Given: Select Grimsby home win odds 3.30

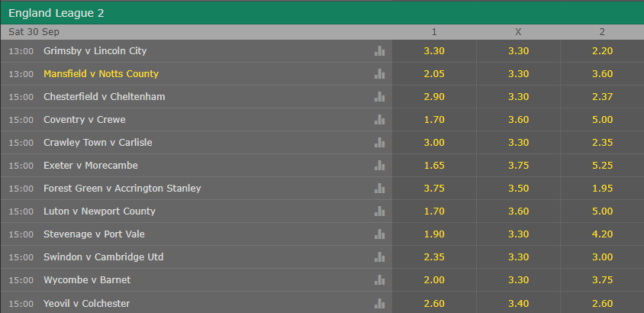Looking at the screenshot, I should [434, 51].
